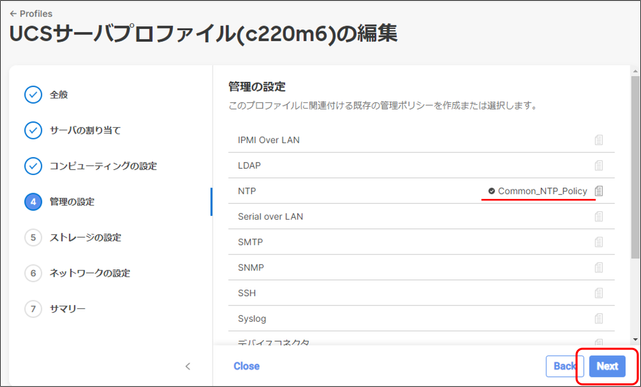Viewport: 641px width, 387px height.
Task: Click the NTP row label
Action: (247, 191)
